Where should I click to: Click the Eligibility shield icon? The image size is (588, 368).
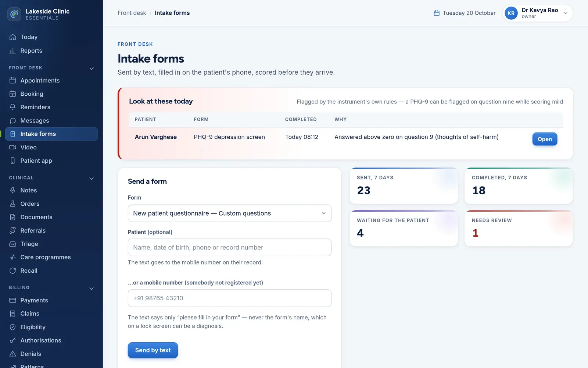coord(12,327)
